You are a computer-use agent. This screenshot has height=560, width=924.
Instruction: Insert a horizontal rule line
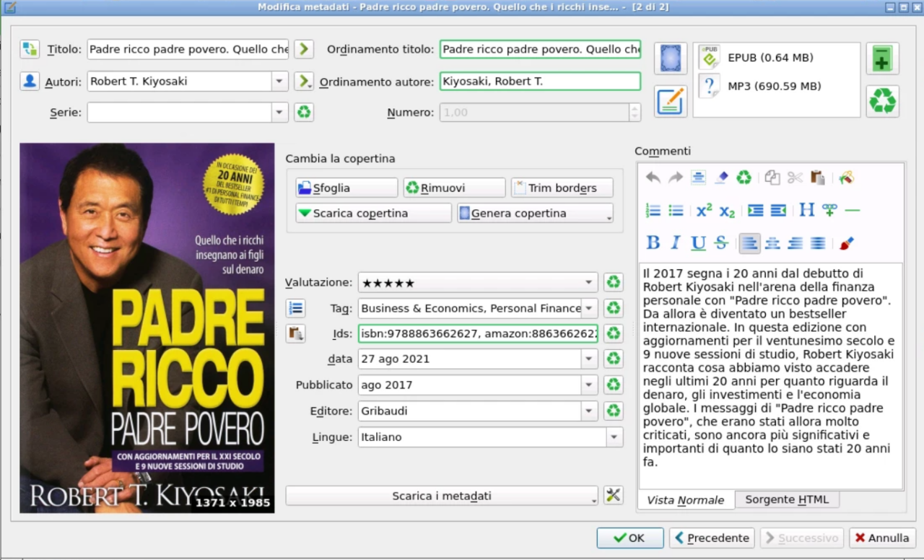[852, 211]
